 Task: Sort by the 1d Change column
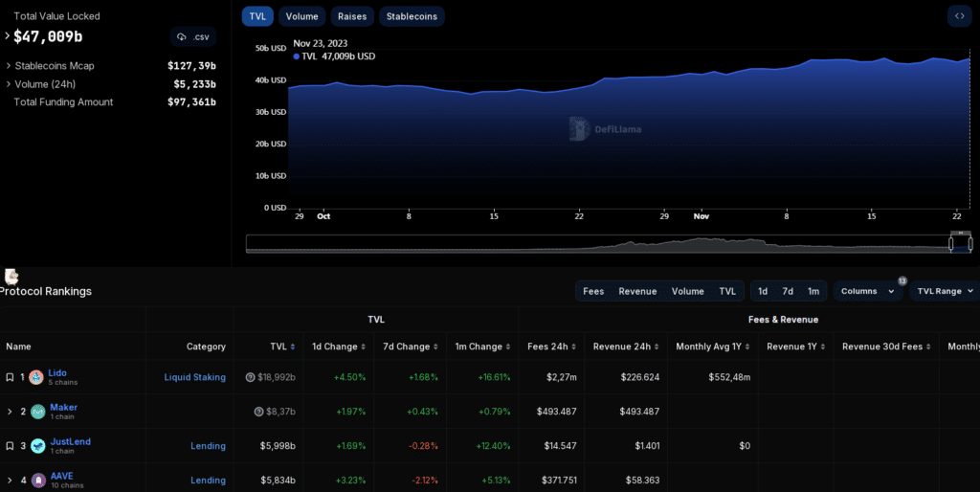tap(363, 347)
